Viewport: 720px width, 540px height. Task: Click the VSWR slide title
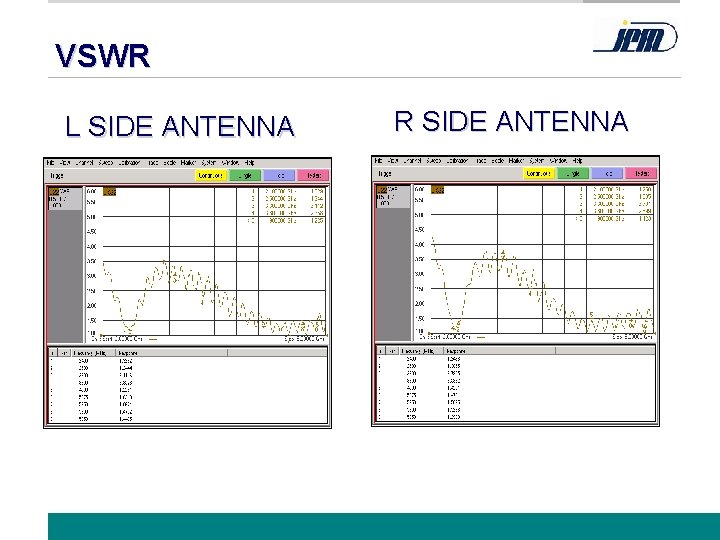click(102, 56)
